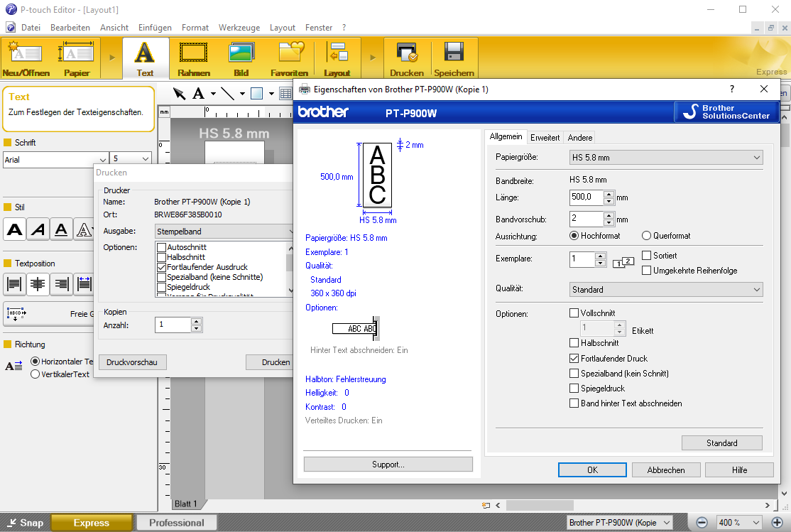Open the Papiergröße HS 5.8 mm dropdown
Screen dimensions: 791x532
tap(666, 158)
